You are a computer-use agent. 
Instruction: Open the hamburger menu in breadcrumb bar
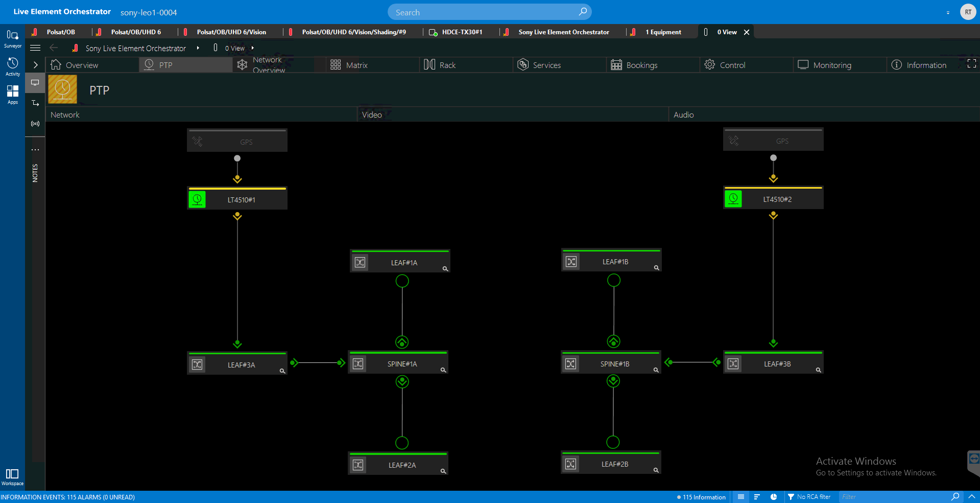click(35, 48)
